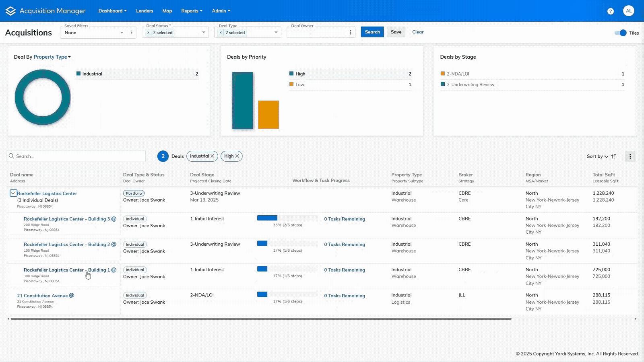Click the 2-NDA/LOI stage legend swatch
This screenshot has height=362, width=644.
click(443, 74)
